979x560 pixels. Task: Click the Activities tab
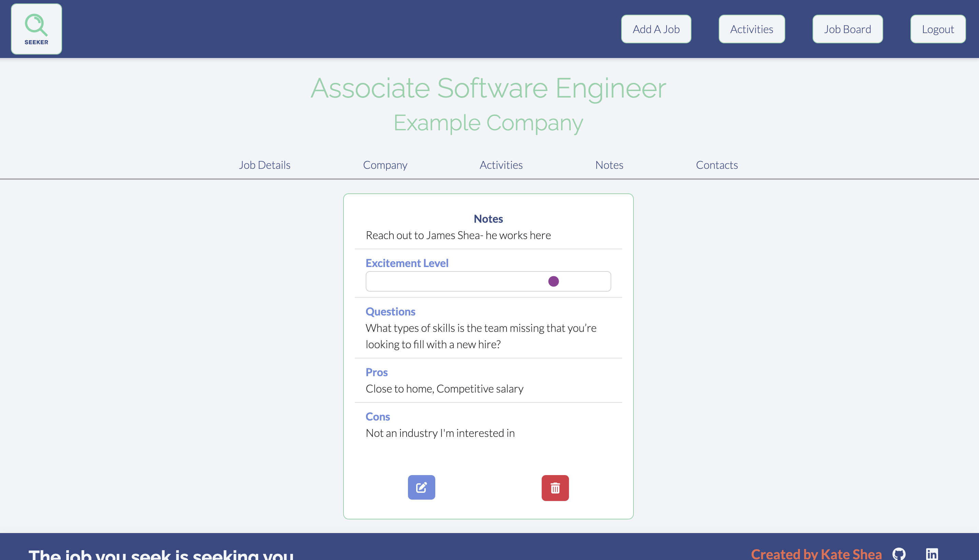pos(501,165)
